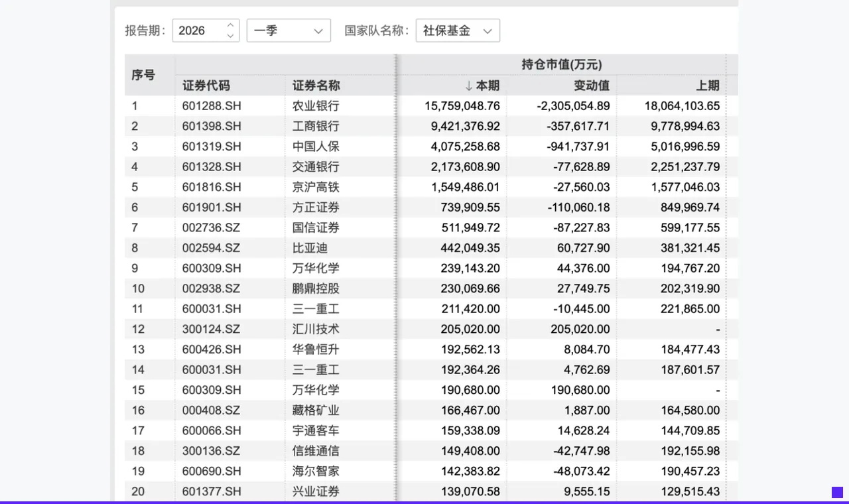This screenshot has height=504, width=849.
Task: Click change value -48,073.42
Action: [582, 471]
